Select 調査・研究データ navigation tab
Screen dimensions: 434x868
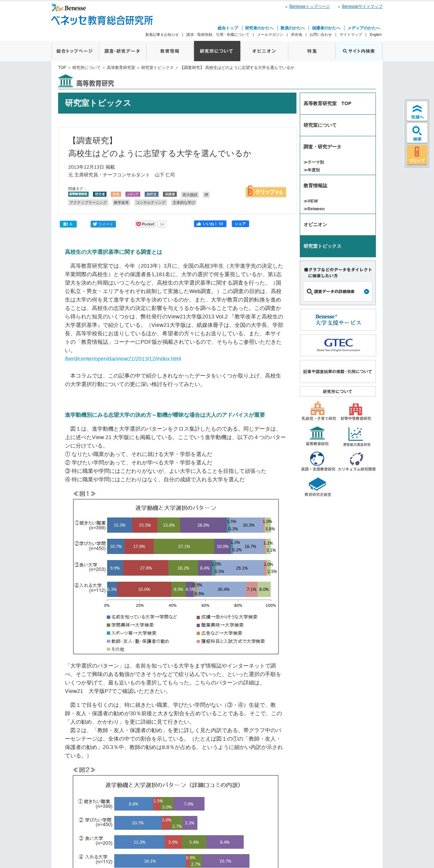click(122, 51)
